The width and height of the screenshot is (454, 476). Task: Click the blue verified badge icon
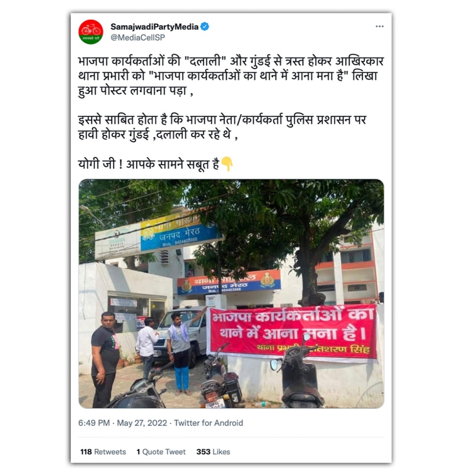[205, 27]
